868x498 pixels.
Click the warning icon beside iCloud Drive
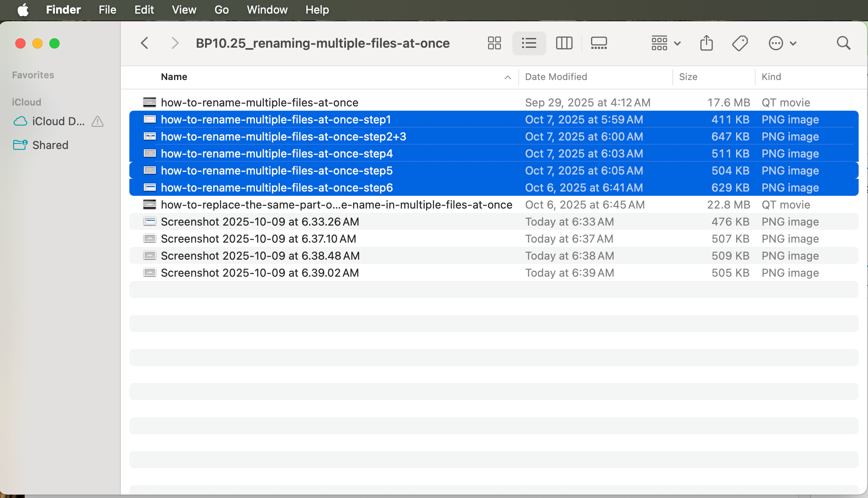pyautogui.click(x=97, y=122)
